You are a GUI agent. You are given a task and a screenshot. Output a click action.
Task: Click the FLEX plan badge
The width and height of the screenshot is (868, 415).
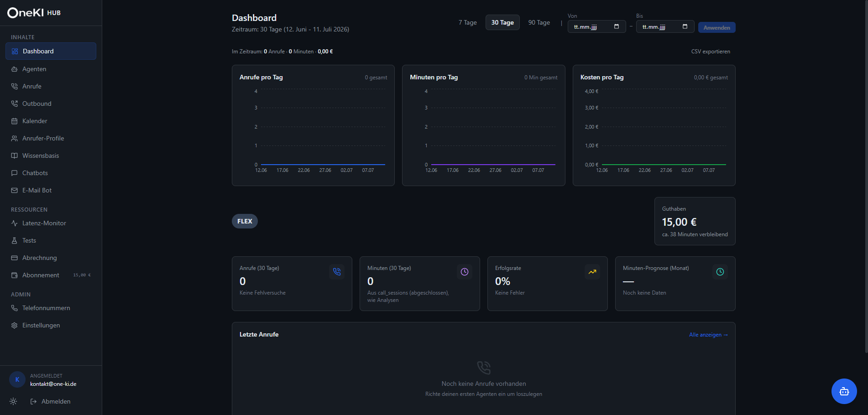pos(245,221)
